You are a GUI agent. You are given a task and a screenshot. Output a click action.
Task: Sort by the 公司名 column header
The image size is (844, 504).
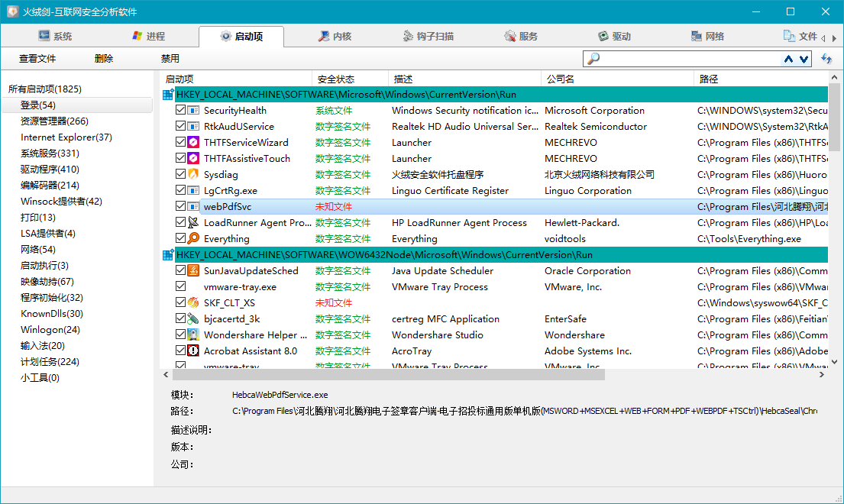617,79
